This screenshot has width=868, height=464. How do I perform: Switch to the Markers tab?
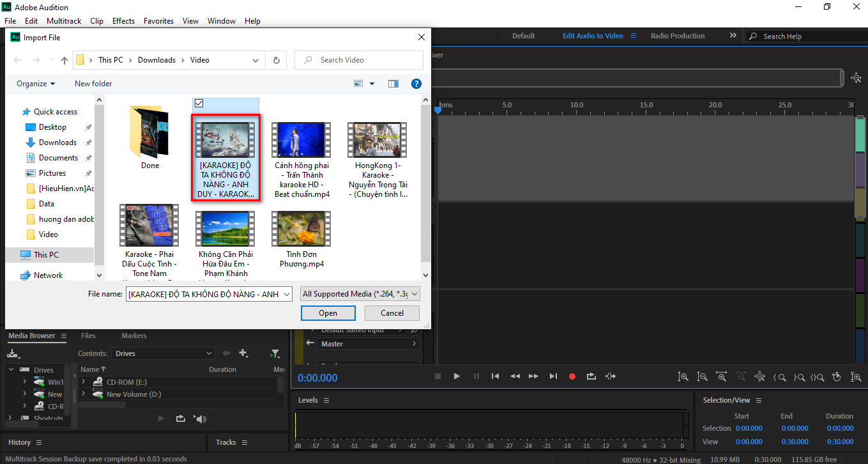coord(133,336)
